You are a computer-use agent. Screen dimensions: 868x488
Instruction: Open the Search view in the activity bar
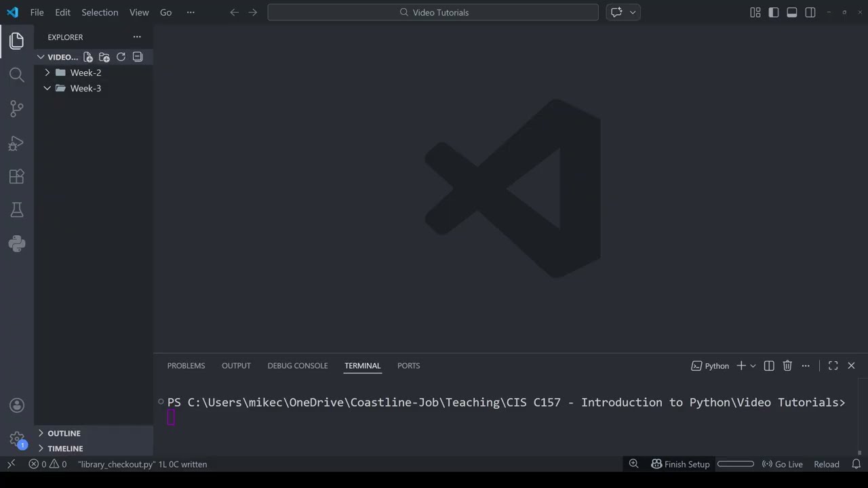(x=17, y=75)
